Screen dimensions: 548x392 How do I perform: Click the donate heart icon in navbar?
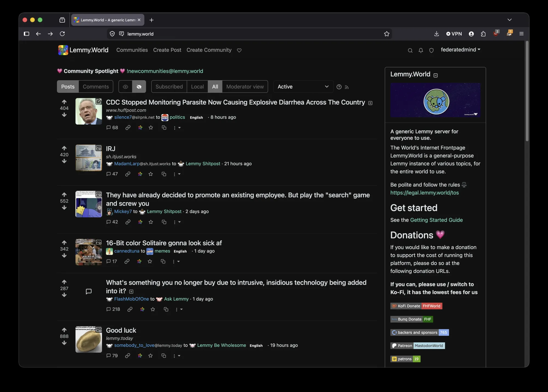(239, 50)
